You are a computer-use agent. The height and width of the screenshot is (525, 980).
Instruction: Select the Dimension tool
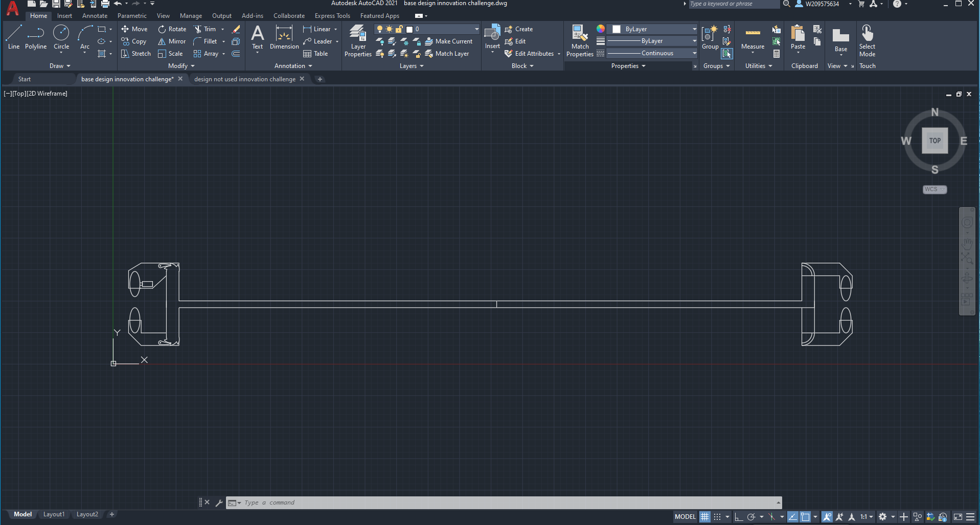coord(284,37)
